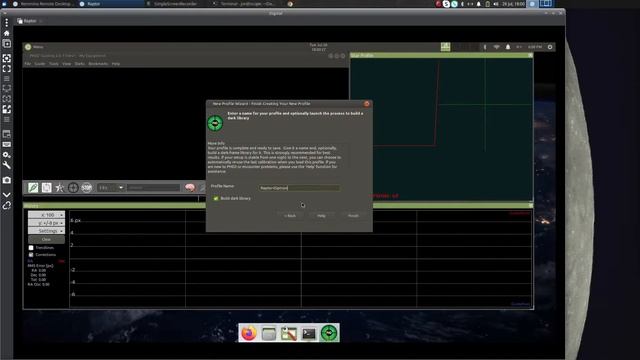
Task: Open the File menu in PHD2
Action: coord(27,64)
